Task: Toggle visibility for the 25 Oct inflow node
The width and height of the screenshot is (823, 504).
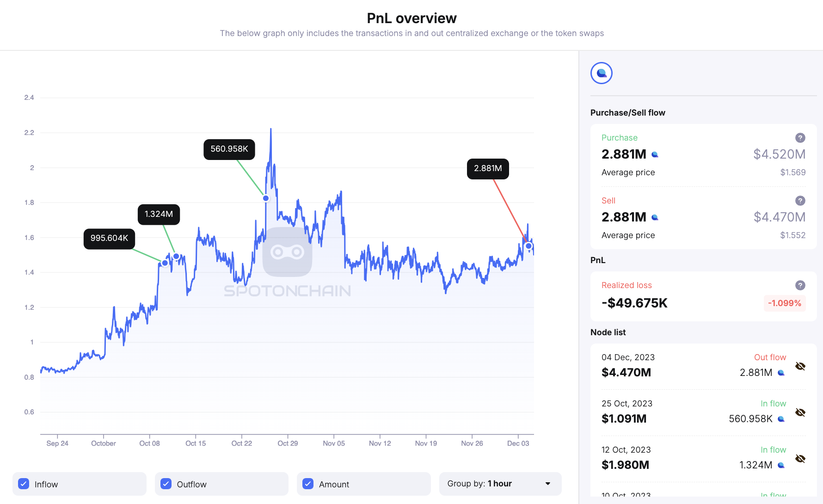Action: pyautogui.click(x=799, y=412)
